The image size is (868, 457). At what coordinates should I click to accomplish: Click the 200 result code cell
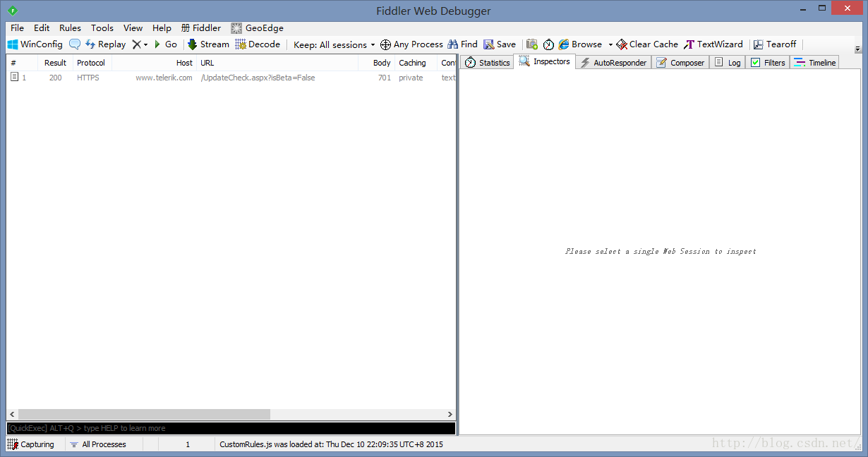55,78
